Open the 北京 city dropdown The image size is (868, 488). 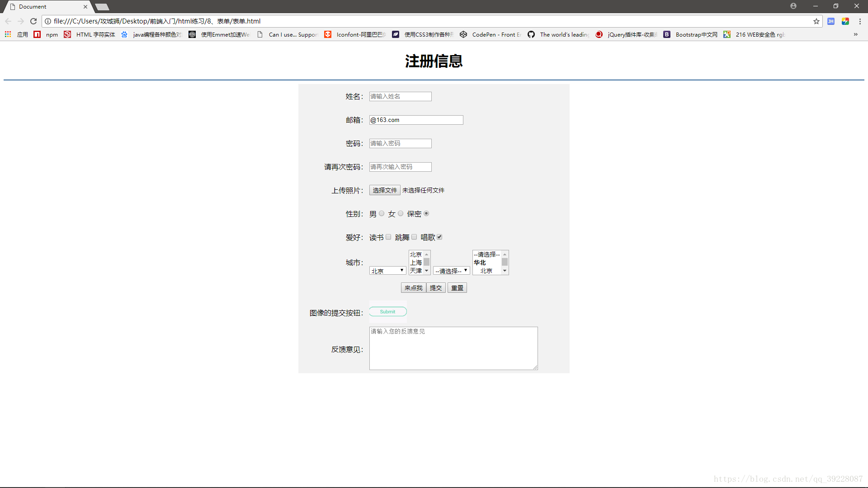(x=387, y=271)
